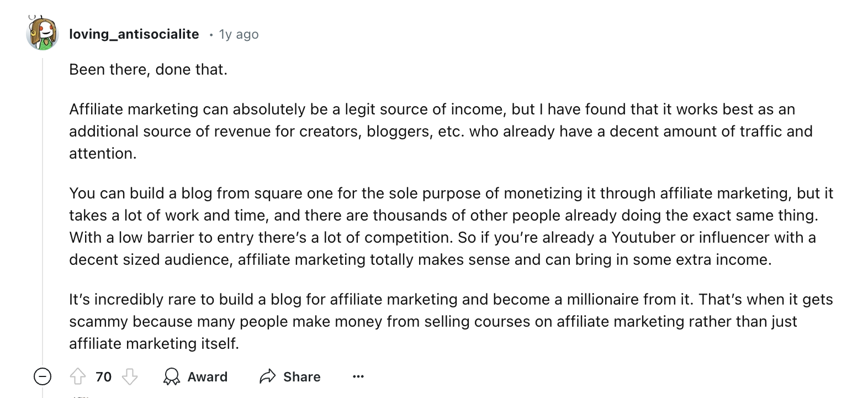Click loving_antisocialite's Snoo avatar
The image size is (868, 398).
[x=41, y=34]
